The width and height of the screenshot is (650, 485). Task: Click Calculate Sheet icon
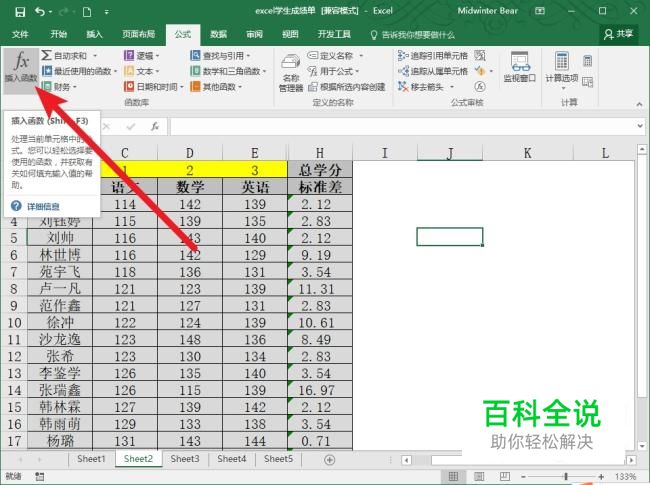[587, 82]
